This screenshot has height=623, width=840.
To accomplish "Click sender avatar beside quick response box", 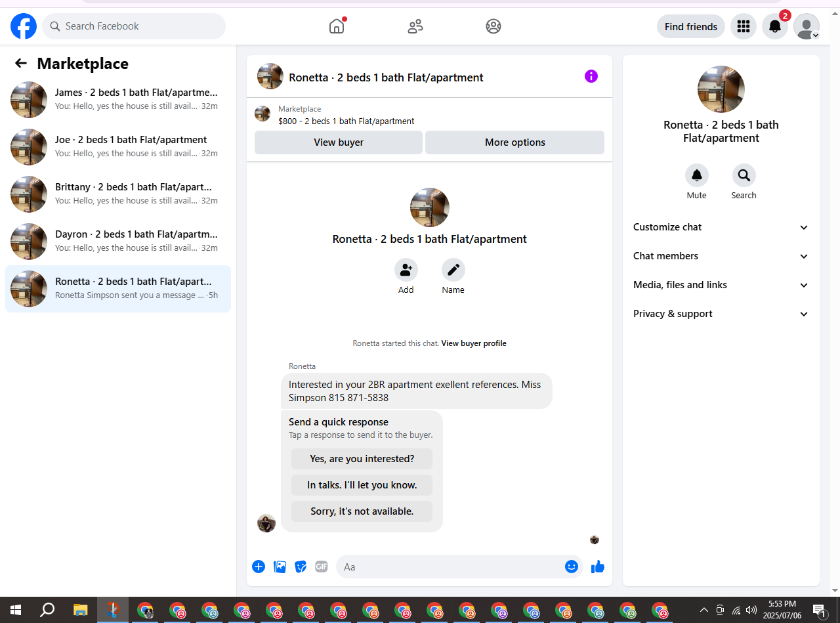I will coord(266,523).
